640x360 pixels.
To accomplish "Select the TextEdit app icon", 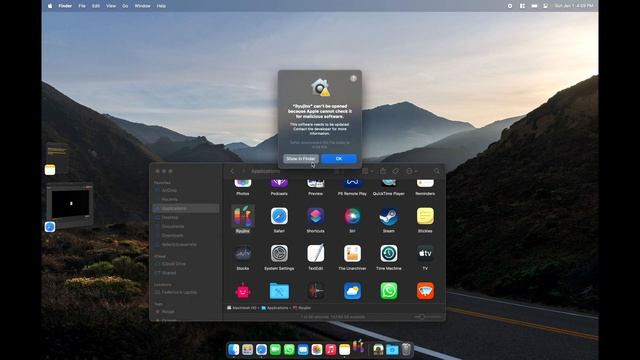I will [x=316, y=253].
